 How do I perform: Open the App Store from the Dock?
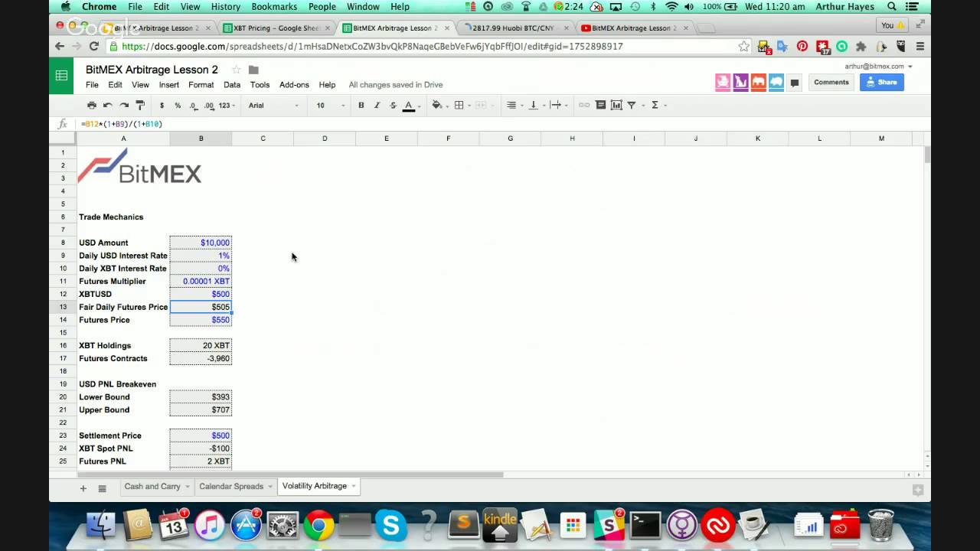pyautogui.click(x=246, y=526)
